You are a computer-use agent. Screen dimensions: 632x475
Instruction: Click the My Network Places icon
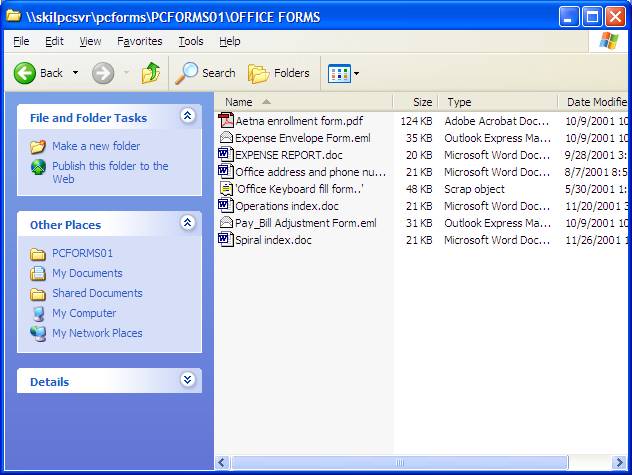(38, 334)
